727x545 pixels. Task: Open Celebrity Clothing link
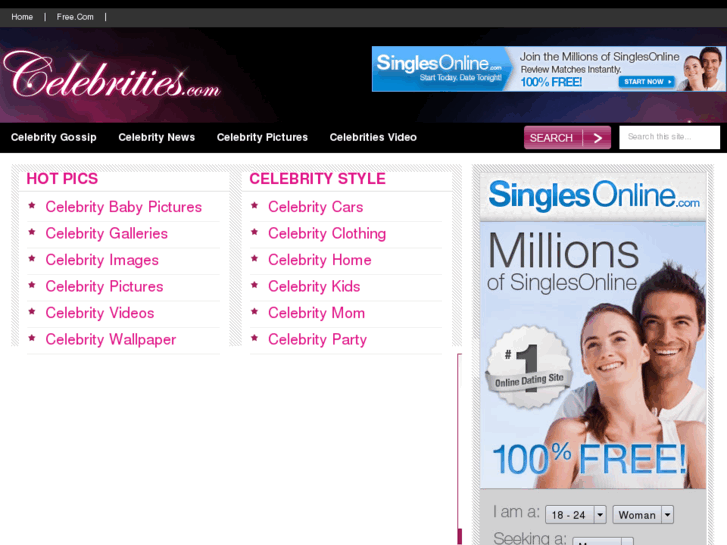(327, 233)
